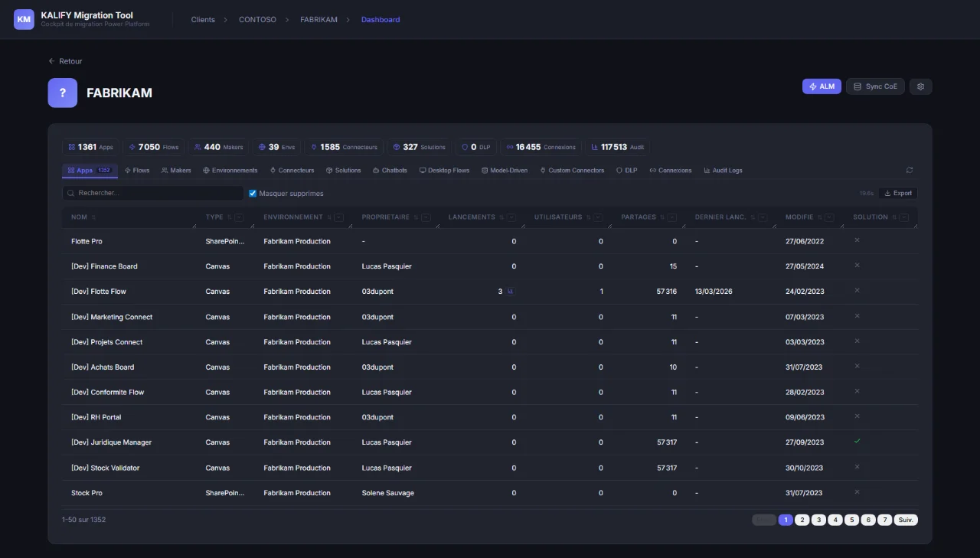Open filter dropdown on SOLUTION column

pos(903,217)
